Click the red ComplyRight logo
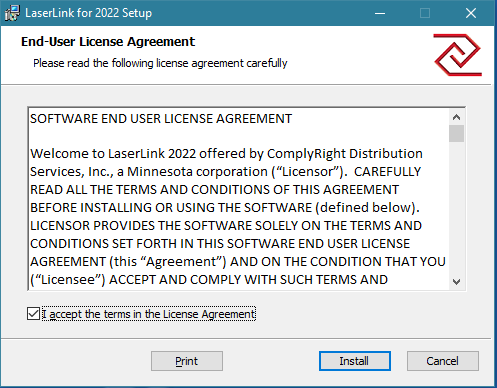Image resolution: width=497 pixels, height=388 pixels. click(458, 54)
